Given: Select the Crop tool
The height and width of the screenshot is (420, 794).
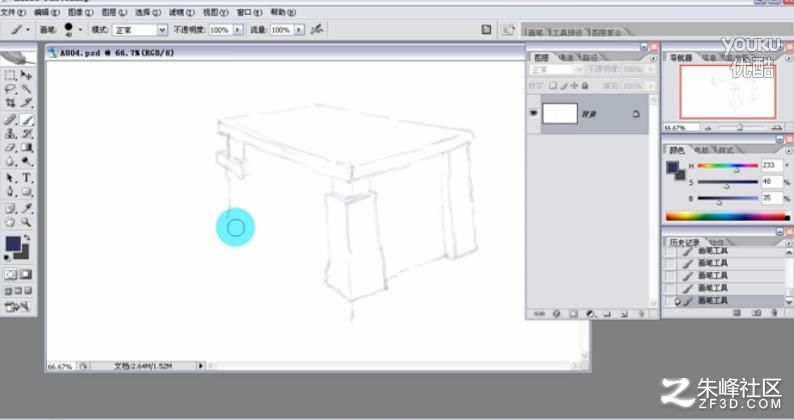Looking at the screenshot, I should [10, 103].
